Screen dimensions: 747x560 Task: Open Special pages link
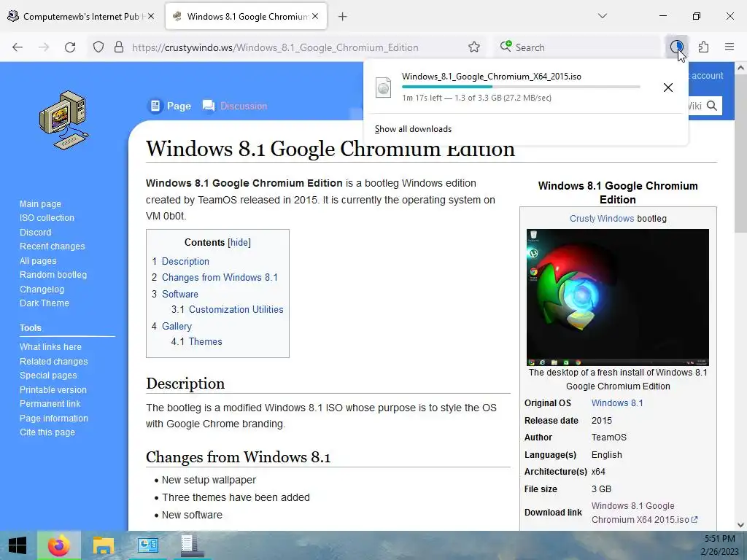48,376
